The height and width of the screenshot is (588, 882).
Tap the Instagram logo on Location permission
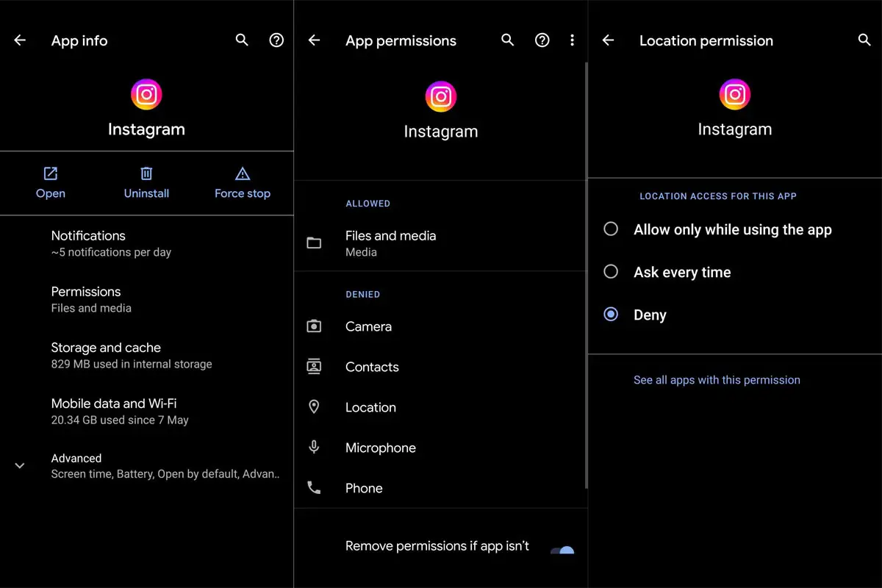point(735,94)
